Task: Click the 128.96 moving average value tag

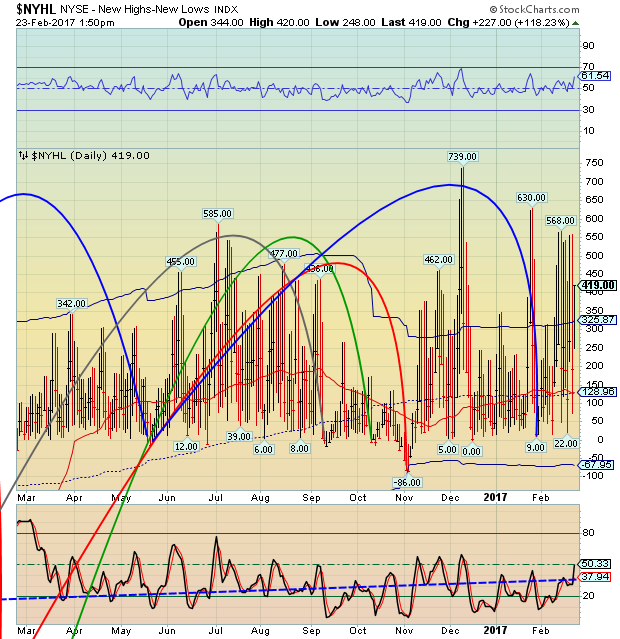Action: 597,392
